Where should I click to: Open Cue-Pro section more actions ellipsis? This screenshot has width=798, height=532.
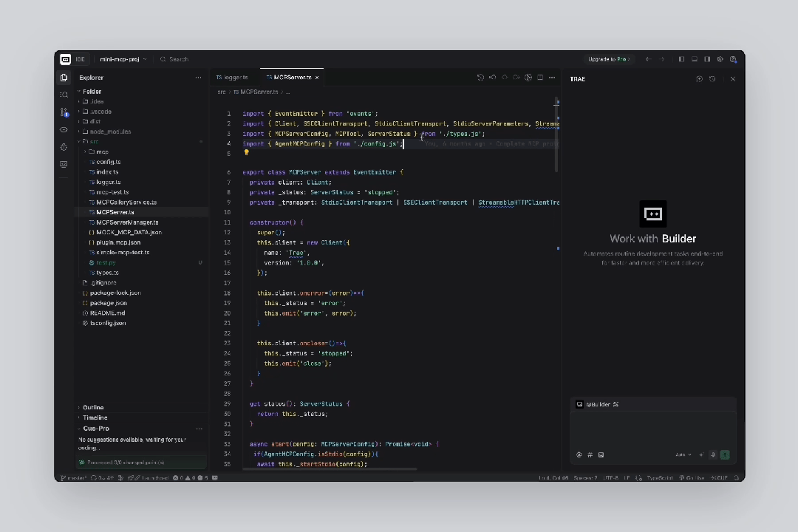[199, 429]
